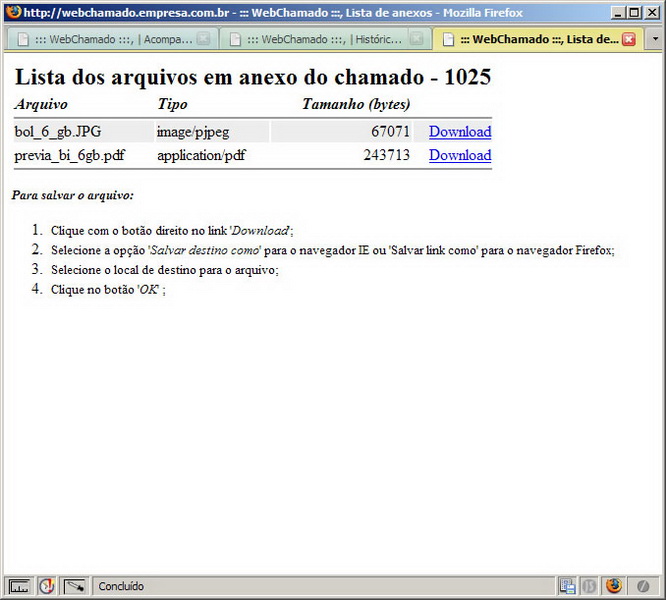Click the arrow-line icon in the status bar
666x600 pixels.
coord(75,586)
